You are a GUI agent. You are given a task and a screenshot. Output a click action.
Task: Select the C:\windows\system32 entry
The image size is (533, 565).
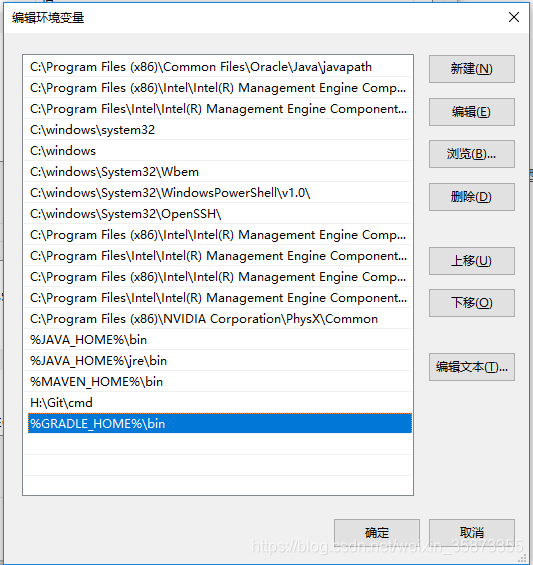(218, 130)
